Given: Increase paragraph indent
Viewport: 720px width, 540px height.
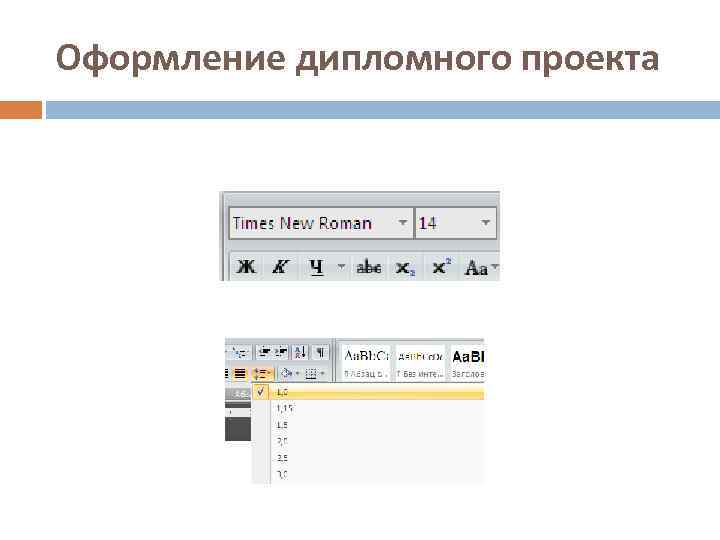Looking at the screenshot, I should tap(281, 352).
